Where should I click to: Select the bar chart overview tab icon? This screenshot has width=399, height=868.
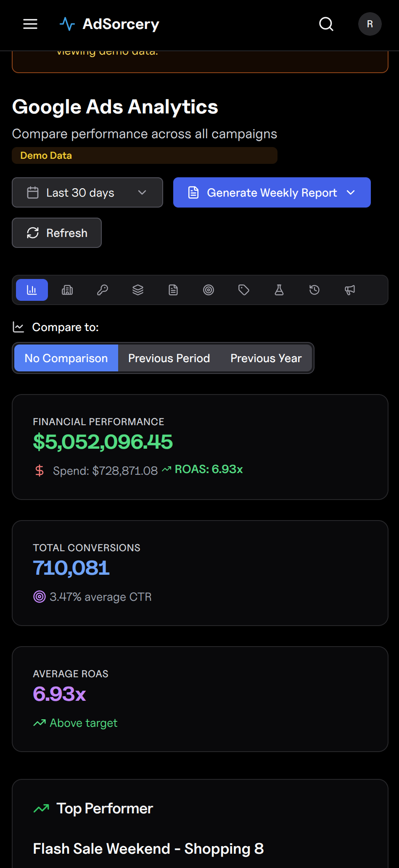[32, 290]
